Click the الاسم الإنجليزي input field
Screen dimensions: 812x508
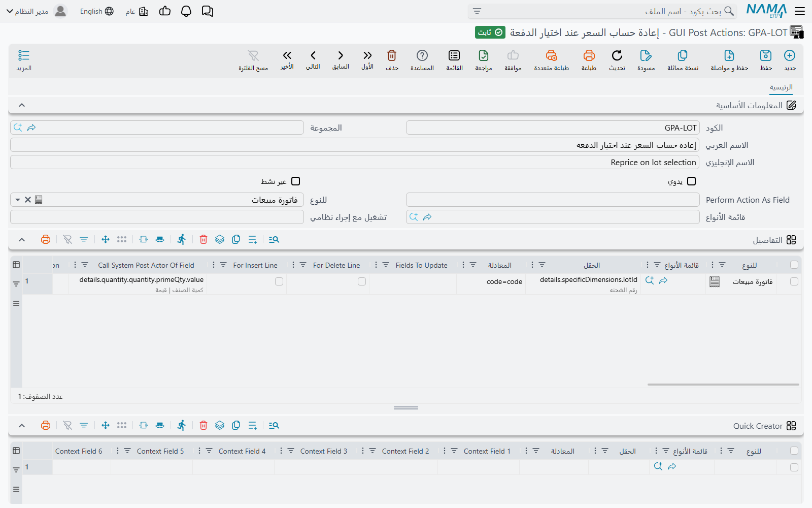click(355, 162)
